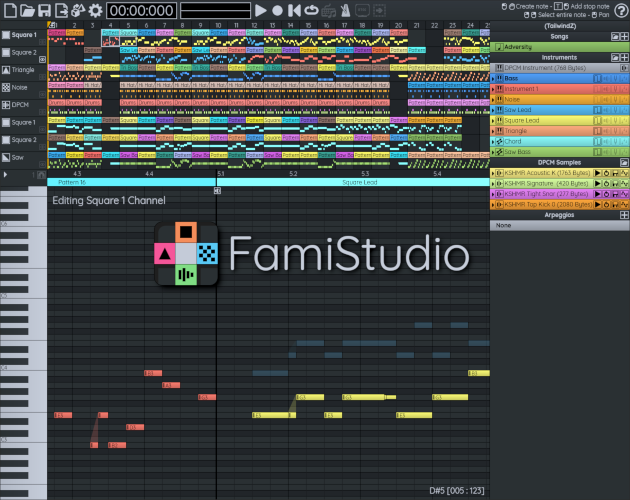
Task: Save the project with the floppy disk icon
Action: point(44,10)
